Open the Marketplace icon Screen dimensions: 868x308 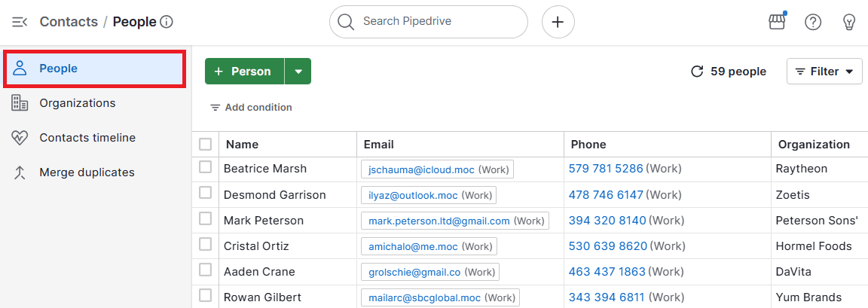point(778,22)
